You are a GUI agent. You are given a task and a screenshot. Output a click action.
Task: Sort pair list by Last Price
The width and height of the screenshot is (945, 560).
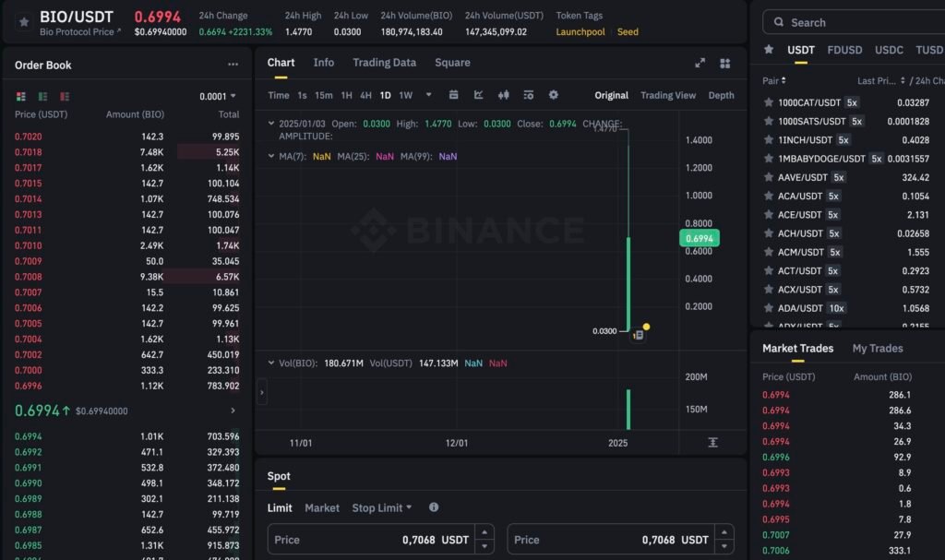pos(881,81)
